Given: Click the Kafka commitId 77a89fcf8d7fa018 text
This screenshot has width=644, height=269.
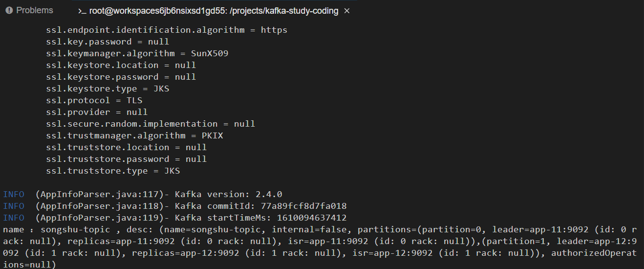Looking at the screenshot, I should pos(260,206).
